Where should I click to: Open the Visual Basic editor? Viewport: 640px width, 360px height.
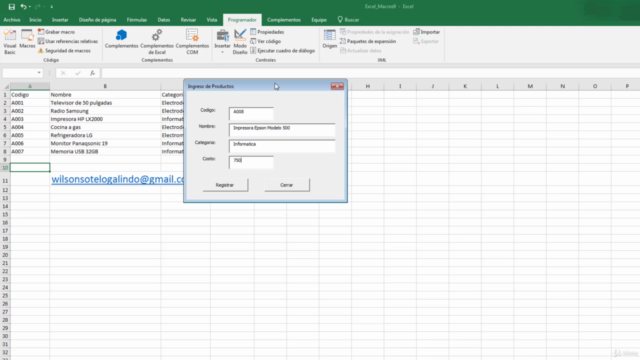(x=10, y=42)
